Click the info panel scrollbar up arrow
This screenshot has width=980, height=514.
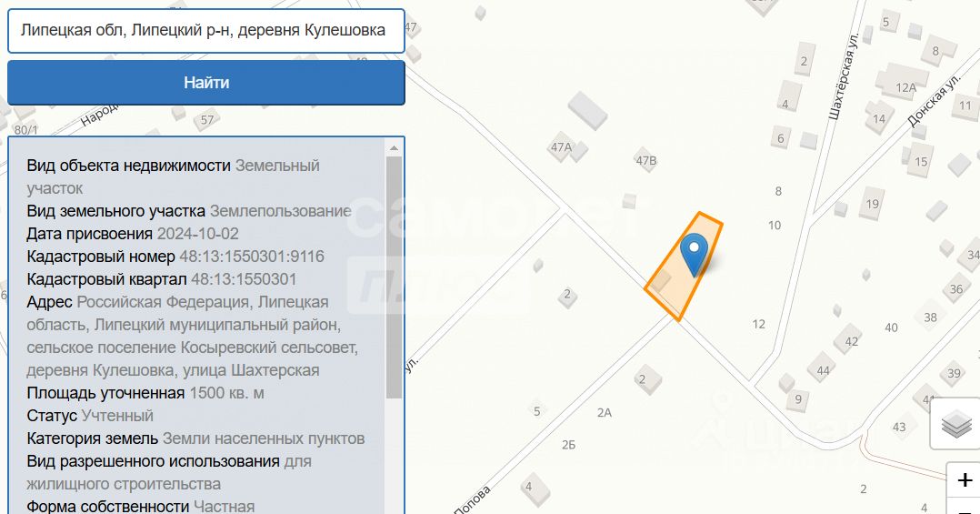(x=394, y=148)
